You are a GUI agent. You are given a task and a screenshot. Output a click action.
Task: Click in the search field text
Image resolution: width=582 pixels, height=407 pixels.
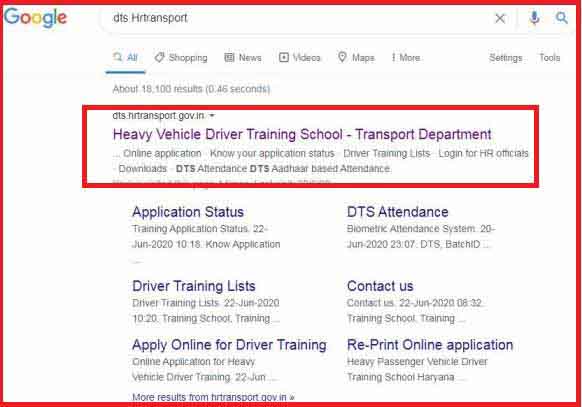150,18
